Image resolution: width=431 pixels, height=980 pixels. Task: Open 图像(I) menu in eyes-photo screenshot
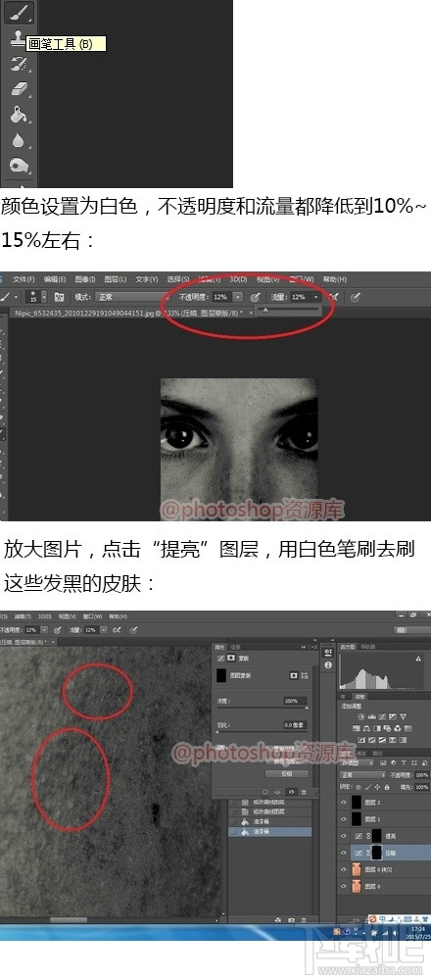click(x=85, y=278)
